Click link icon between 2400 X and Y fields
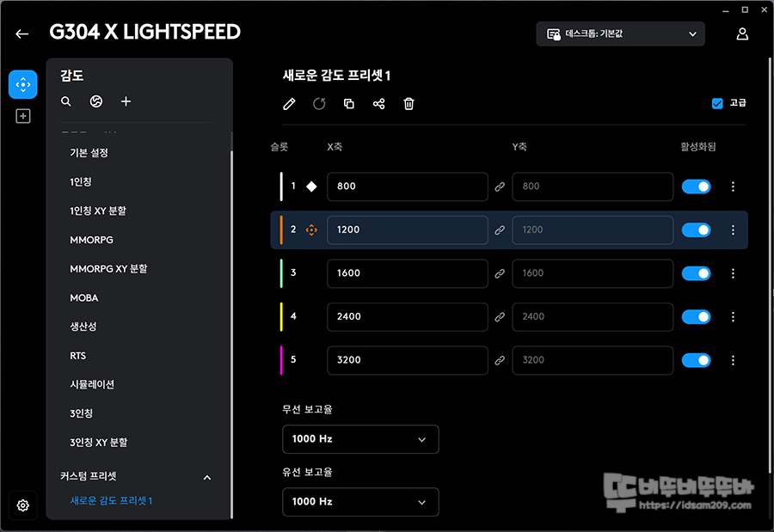The width and height of the screenshot is (774, 532). (500, 317)
